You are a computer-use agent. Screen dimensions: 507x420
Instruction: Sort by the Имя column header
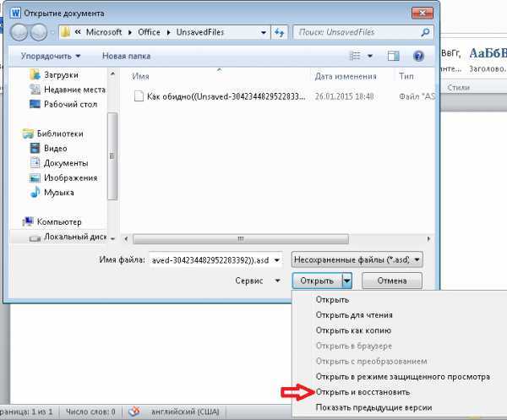[x=140, y=76]
